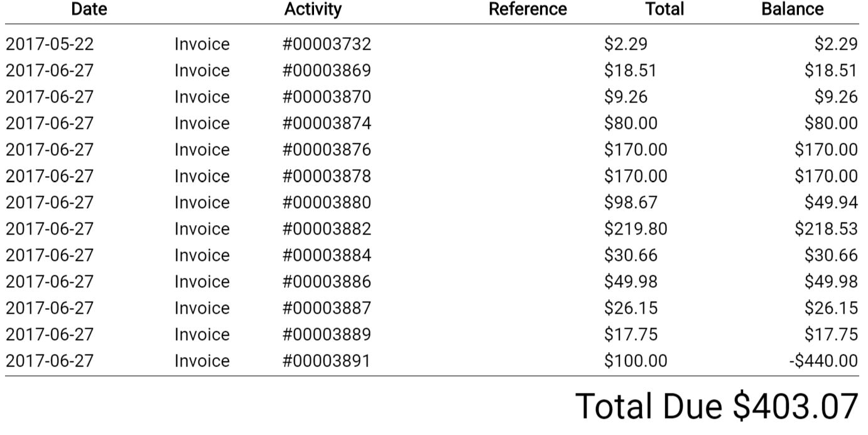View invoice #00003880
The height and width of the screenshot is (435, 868).
327,202
